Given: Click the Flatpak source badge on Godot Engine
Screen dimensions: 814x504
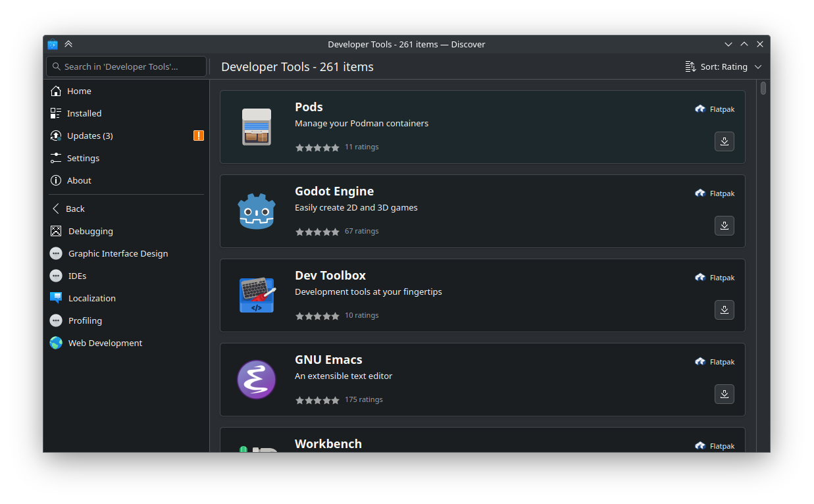Looking at the screenshot, I should (715, 193).
